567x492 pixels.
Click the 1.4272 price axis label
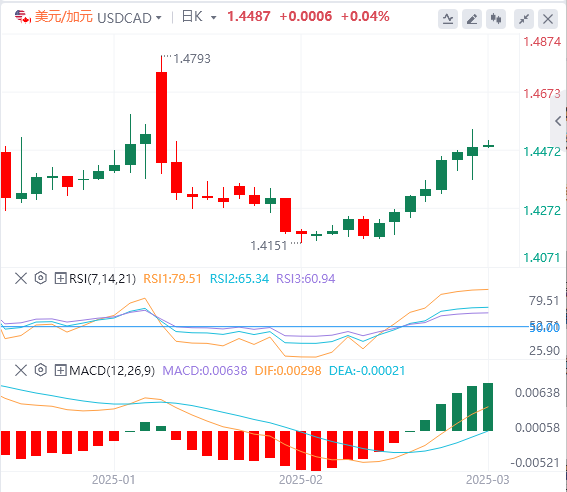tap(542, 210)
